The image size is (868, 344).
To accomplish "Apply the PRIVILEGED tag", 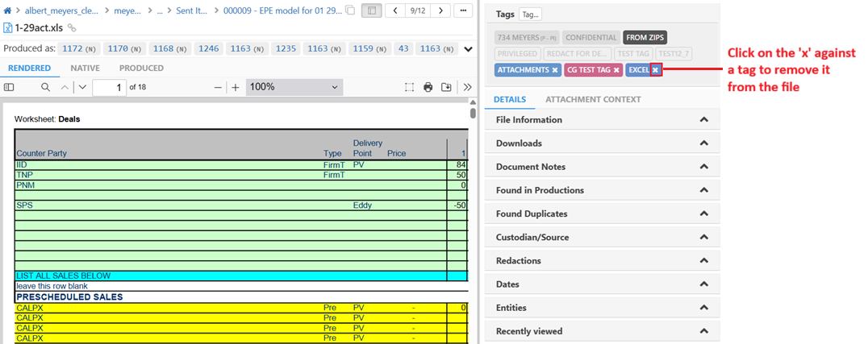I will pyautogui.click(x=518, y=54).
